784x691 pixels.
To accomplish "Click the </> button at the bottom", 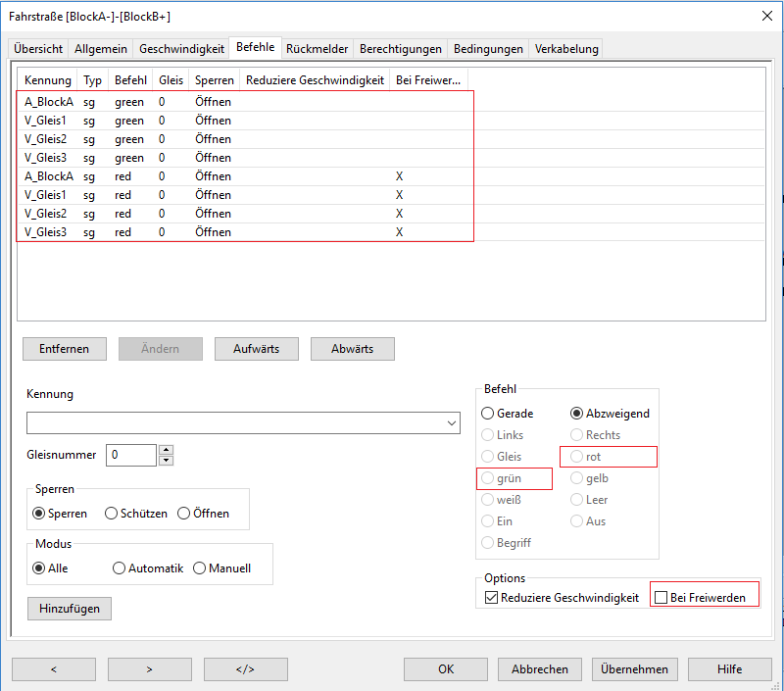I will point(245,668).
